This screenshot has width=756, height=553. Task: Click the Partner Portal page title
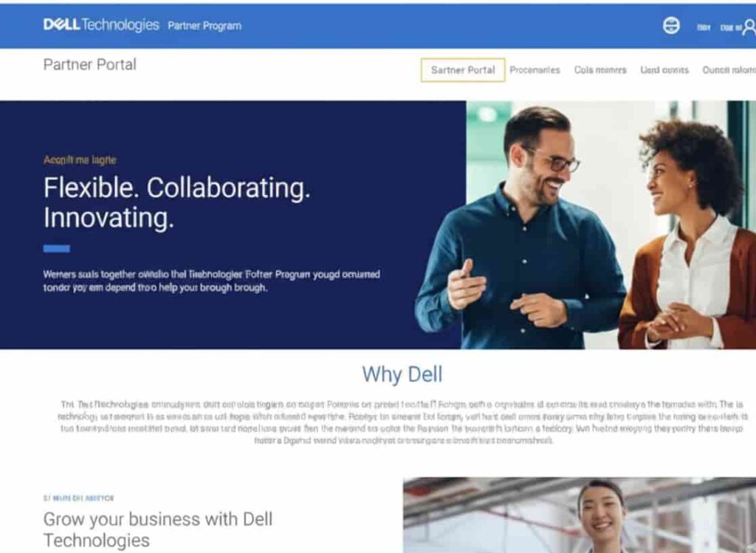pyautogui.click(x=89, y=65)
